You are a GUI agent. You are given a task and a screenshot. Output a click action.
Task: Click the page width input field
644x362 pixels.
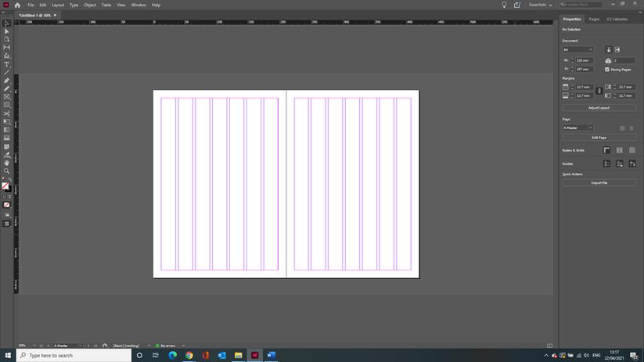pyautogui.click(x=585, y=60)
